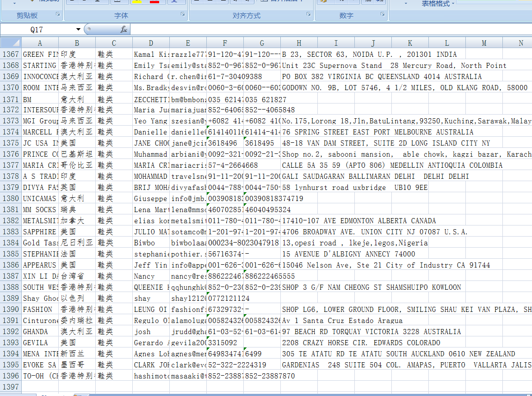This screenshot has width=532, height=396.
Task: Open the 剪贴板 group dialog launcher
Action: (58, 15)
